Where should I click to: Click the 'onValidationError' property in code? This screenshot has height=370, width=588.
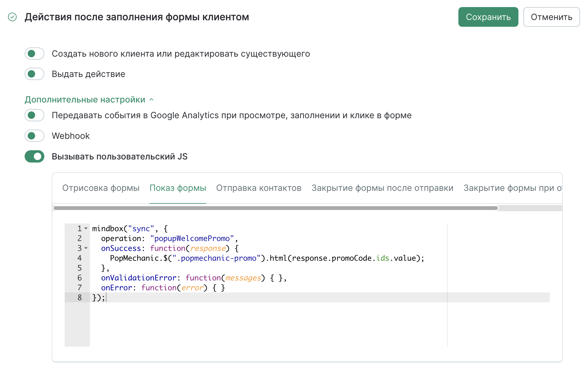(139, 278)
